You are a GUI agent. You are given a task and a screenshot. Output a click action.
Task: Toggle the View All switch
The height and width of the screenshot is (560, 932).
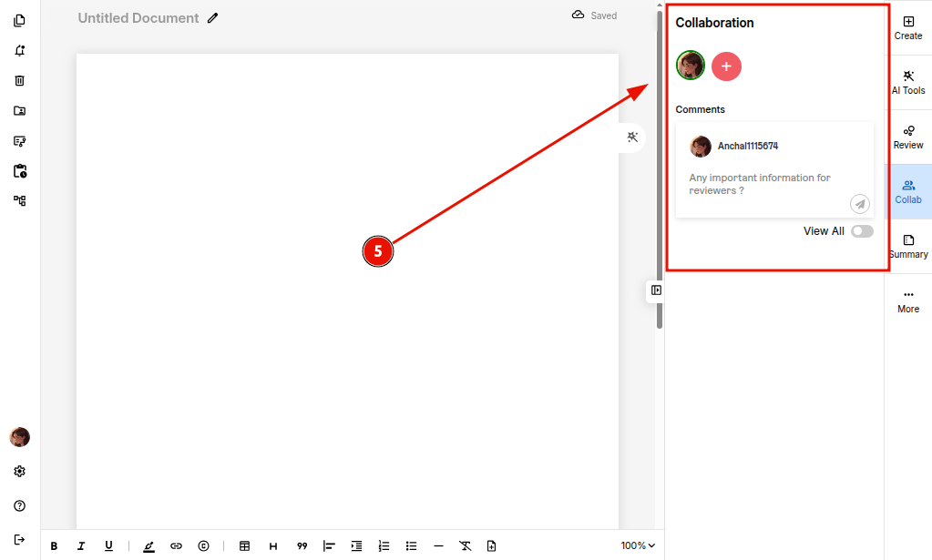click(861, 231)
